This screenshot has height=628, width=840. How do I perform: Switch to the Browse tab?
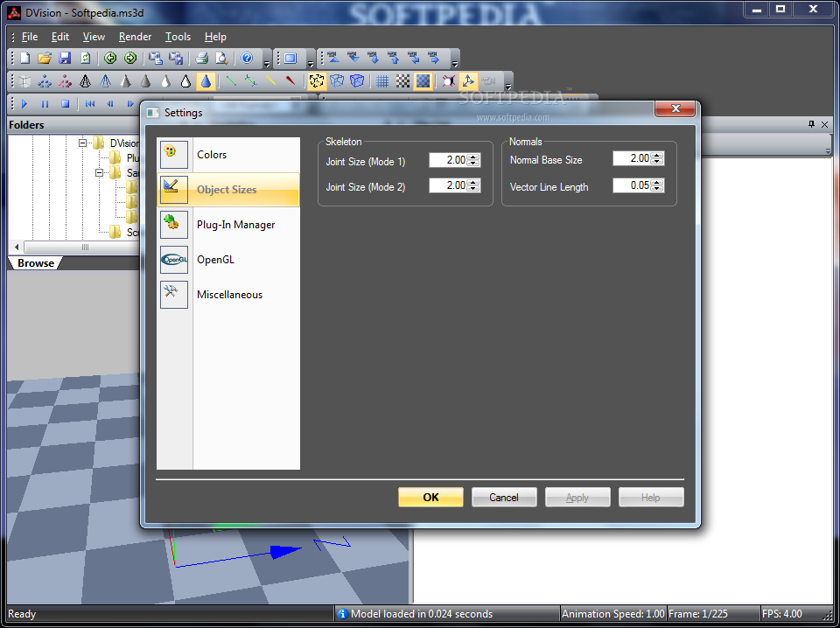tap(35, 263)
